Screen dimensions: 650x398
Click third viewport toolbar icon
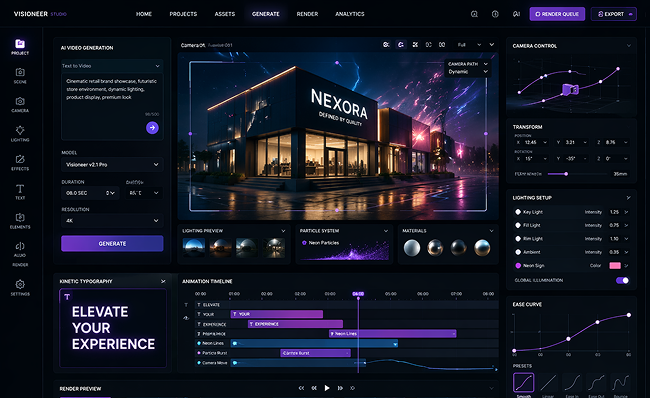415,45
